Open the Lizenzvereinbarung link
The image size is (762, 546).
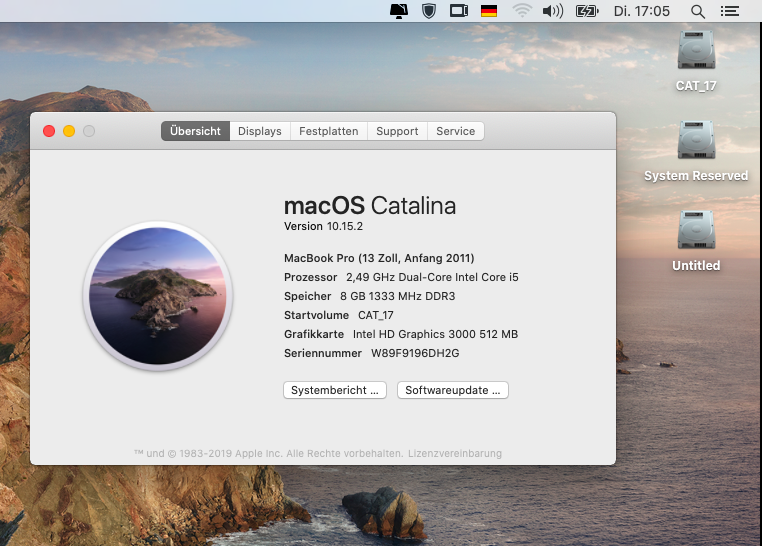(x=455, y=453)
